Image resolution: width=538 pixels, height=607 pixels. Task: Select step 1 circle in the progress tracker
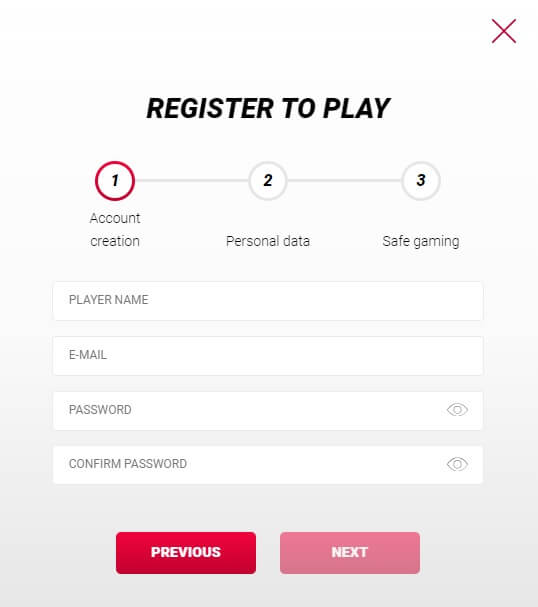coord(115,181)
